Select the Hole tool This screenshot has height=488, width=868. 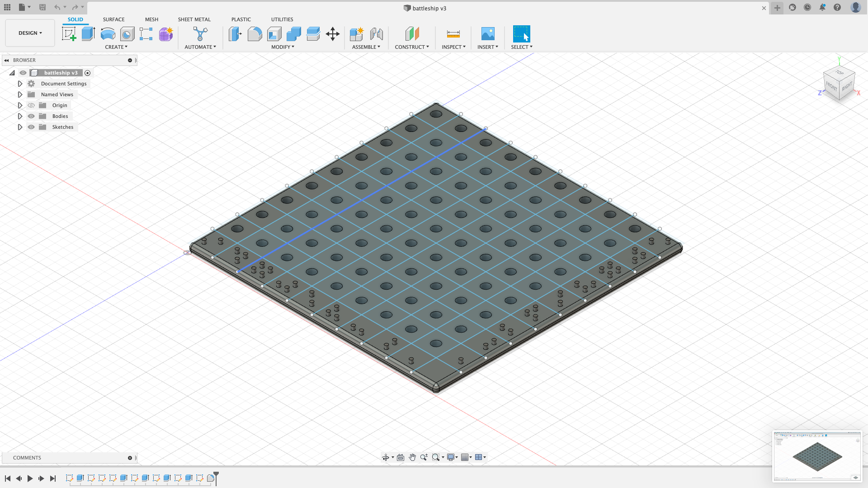[127, 34]
